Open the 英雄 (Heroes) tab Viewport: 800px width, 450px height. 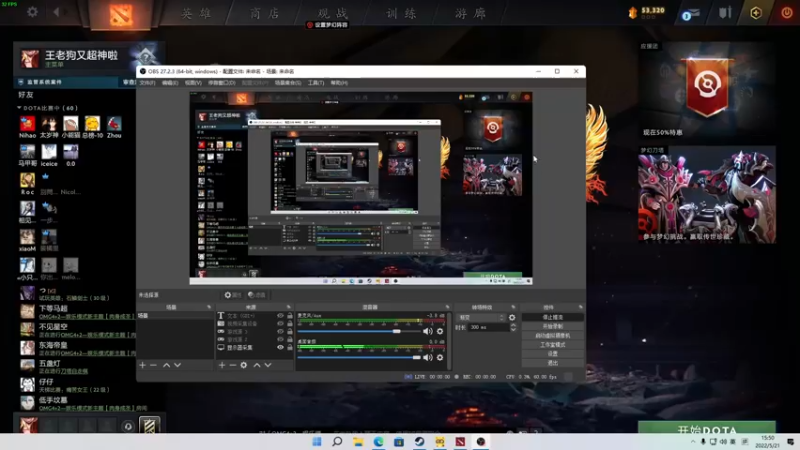pyautogui.click(x=196, y=13)
